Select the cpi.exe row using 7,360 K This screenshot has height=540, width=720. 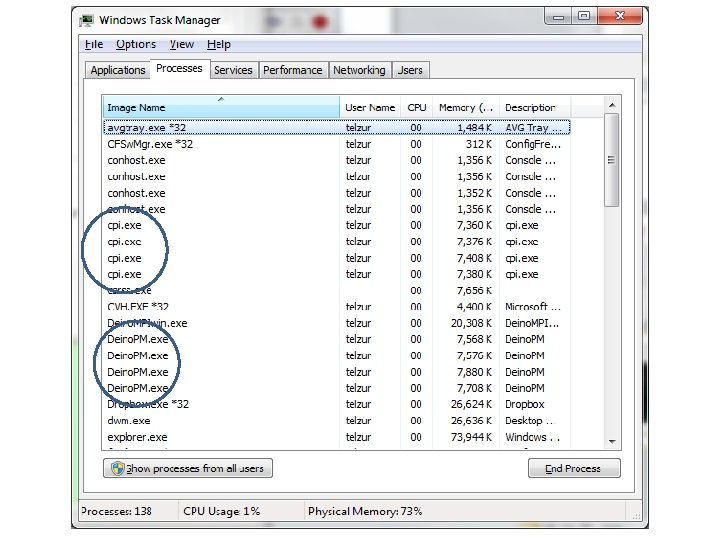pyautogui.click(x=337, y=225)
